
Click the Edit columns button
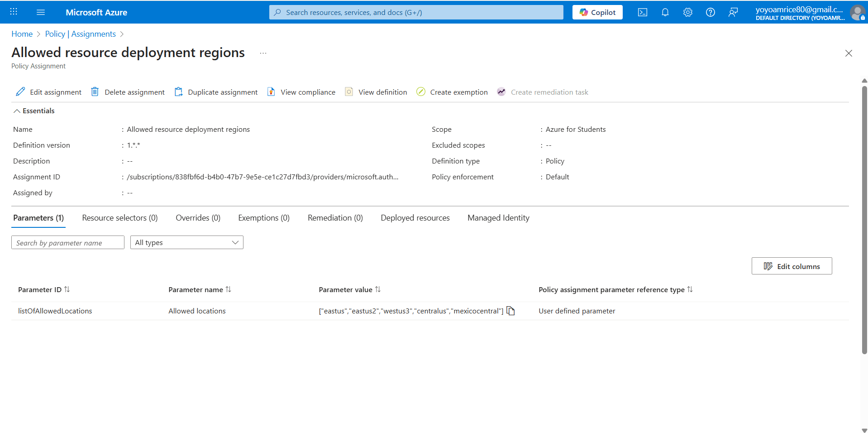click(x=792, y=266)
